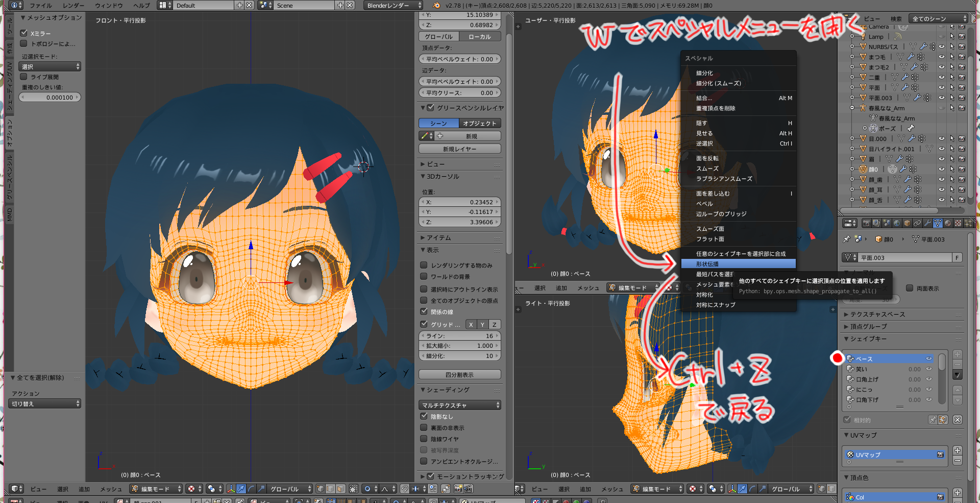Enable 裏面の非表示 checkbox
Image resolution: width=980 pixels, height=503 pixels.
click(x=424, y=427)
